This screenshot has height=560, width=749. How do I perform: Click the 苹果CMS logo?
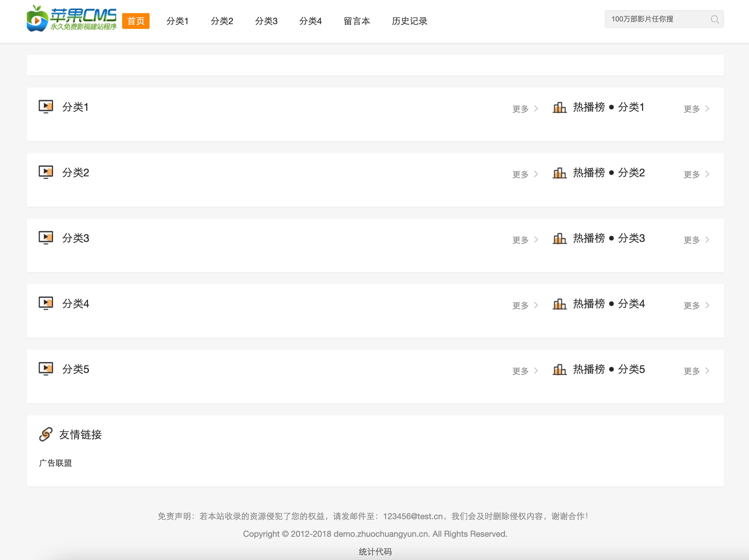pos(72,18)
